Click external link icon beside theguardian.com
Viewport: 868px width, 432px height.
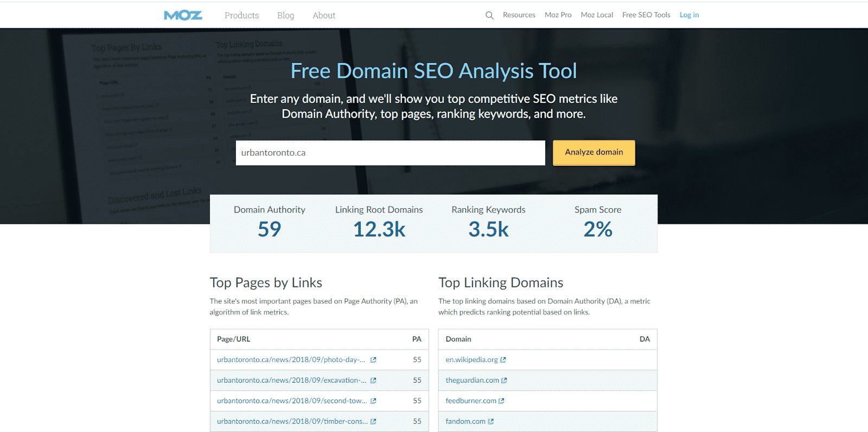[504, 381]
